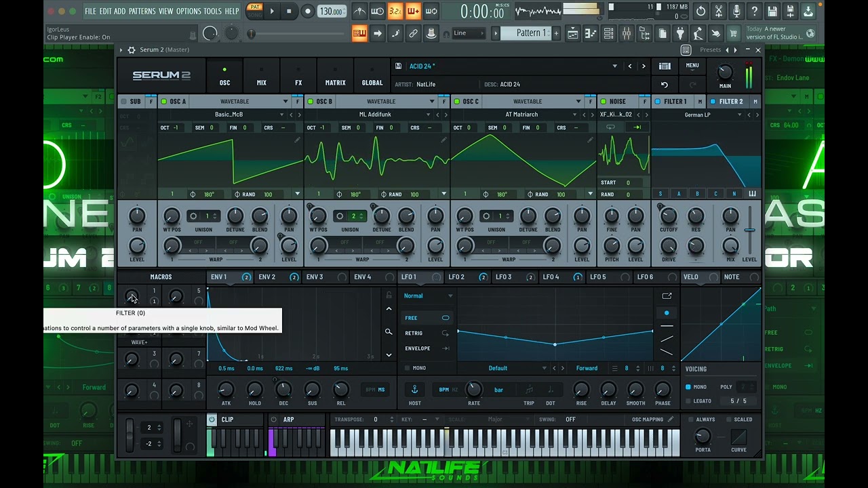Toggle OSC C enable switch
868x488 pixels.
[456, 102]
